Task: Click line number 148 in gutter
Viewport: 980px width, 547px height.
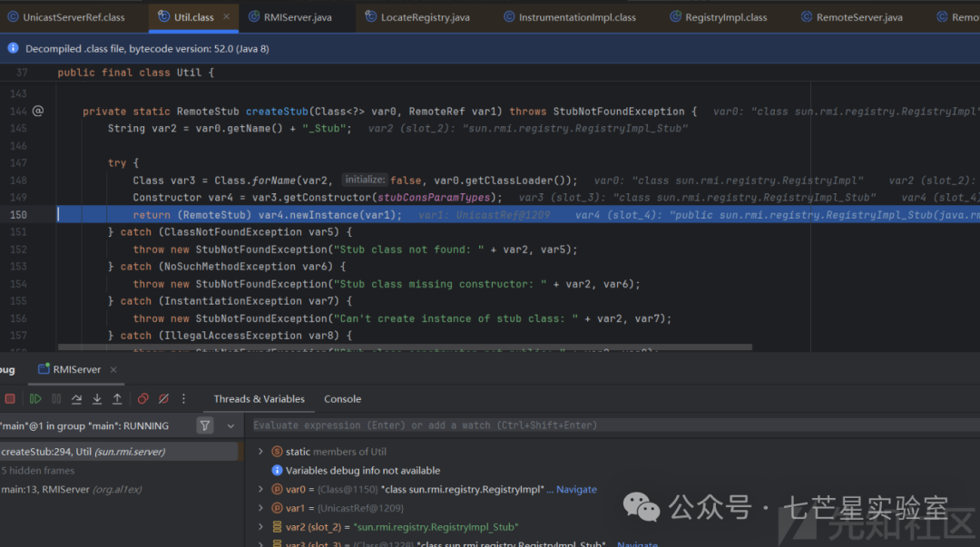Action: pos(18,180)
